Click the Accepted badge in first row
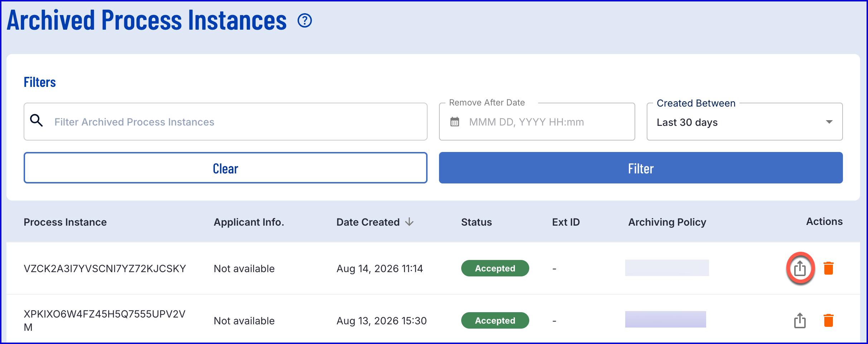Viewport: 868px width, 344px height. 495,268
